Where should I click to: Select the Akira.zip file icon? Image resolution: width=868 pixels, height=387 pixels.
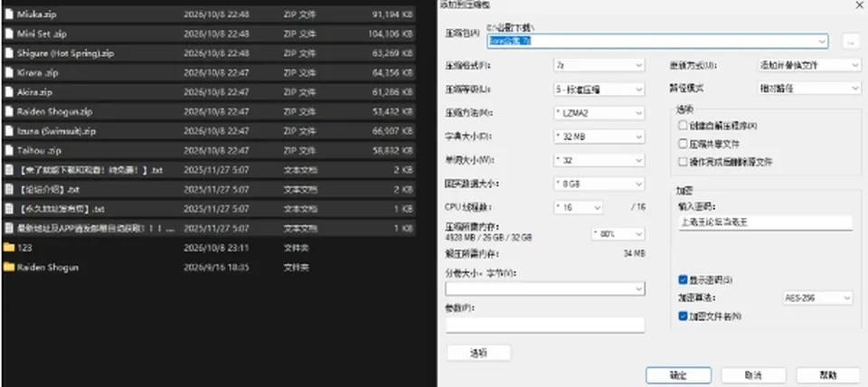[x=9, y=92]
